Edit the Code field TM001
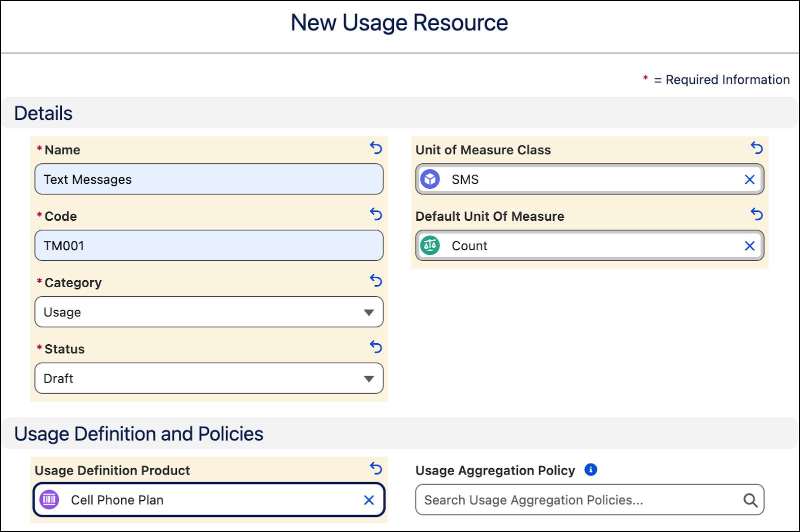 (x=209, y=246)
